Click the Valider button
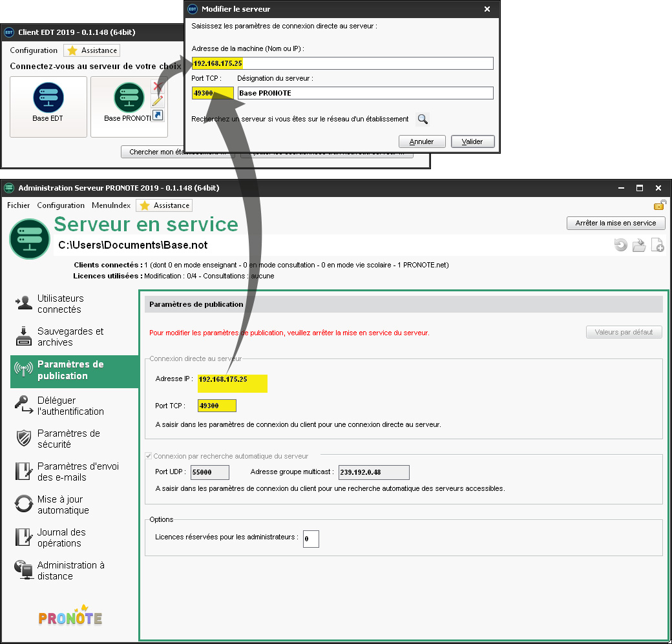The height and width of the screenshot is (644, 672). tap(473, 141)
